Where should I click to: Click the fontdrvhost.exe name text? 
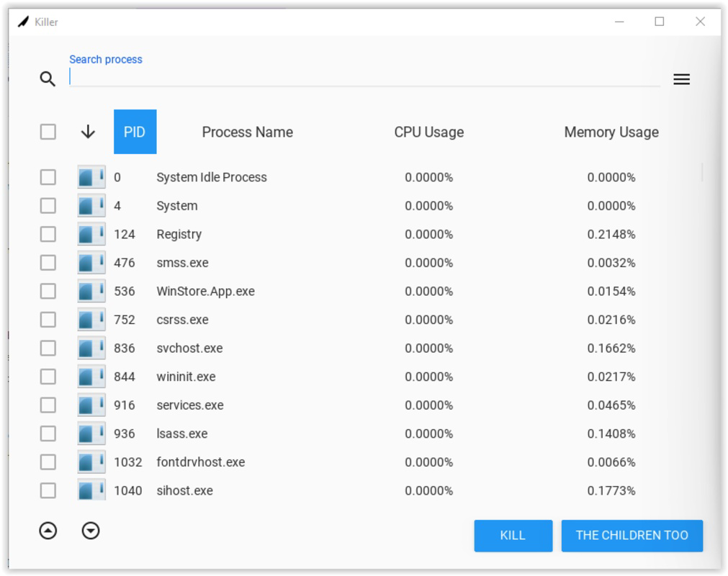[x=201, y=462]
